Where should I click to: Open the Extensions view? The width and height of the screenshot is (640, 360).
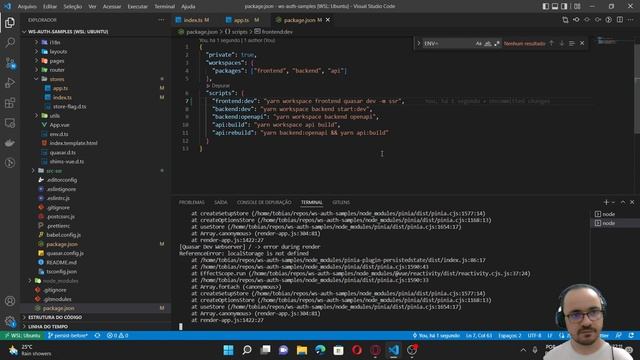pyautogui.click(x=10, y=103)
